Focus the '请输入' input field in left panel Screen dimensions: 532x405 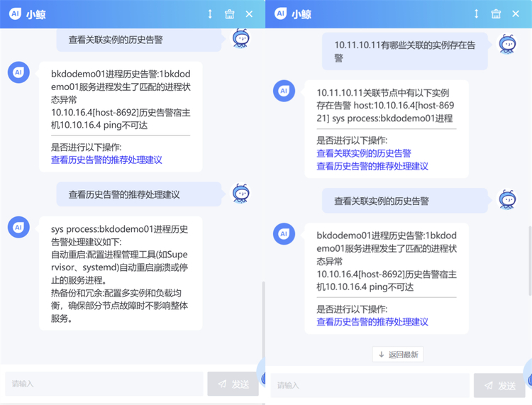click(104, 384)
